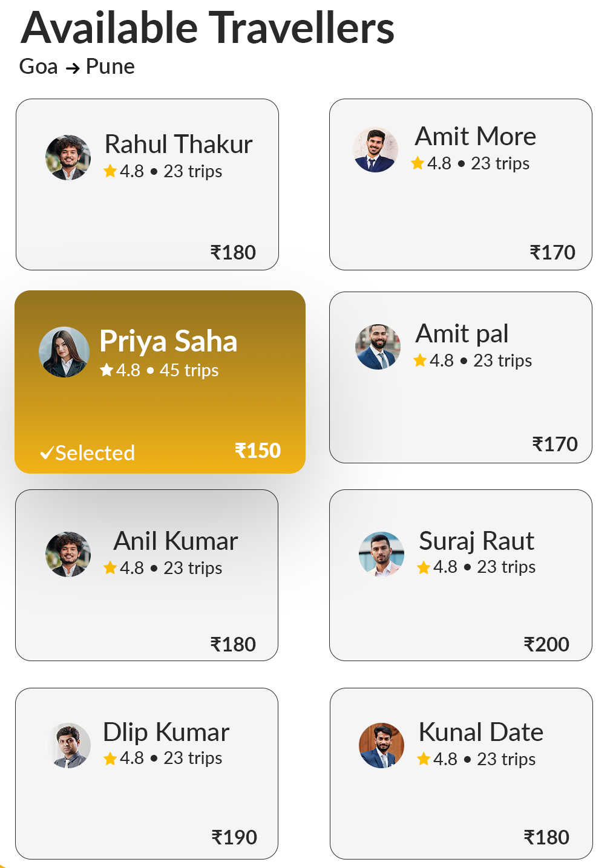Click Amit pal's profile photo
Screen dimensions: 613x868
(x=378, y=347)
